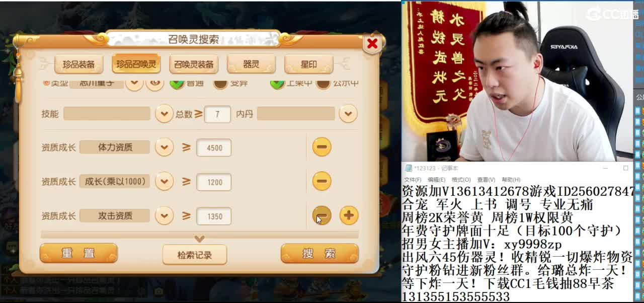Click the horizontal scroll bar above buttons
Viewport: 644px width, 303px height.
200,235
